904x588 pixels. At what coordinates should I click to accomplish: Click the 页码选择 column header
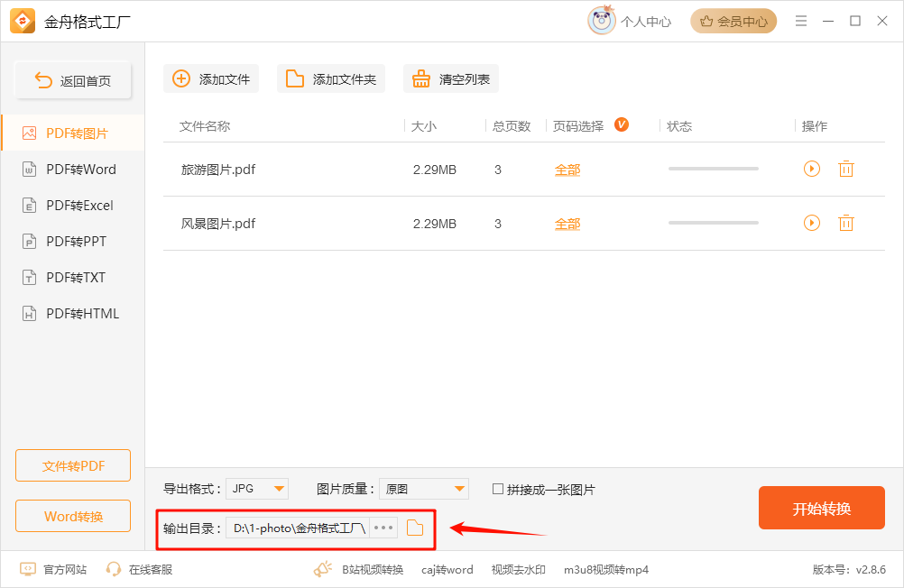click(578, 126)
